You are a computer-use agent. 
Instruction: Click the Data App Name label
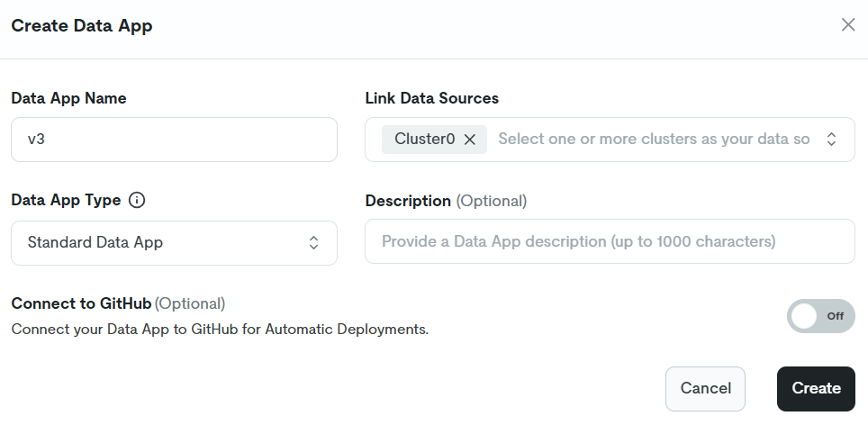[x=68, y=98]
